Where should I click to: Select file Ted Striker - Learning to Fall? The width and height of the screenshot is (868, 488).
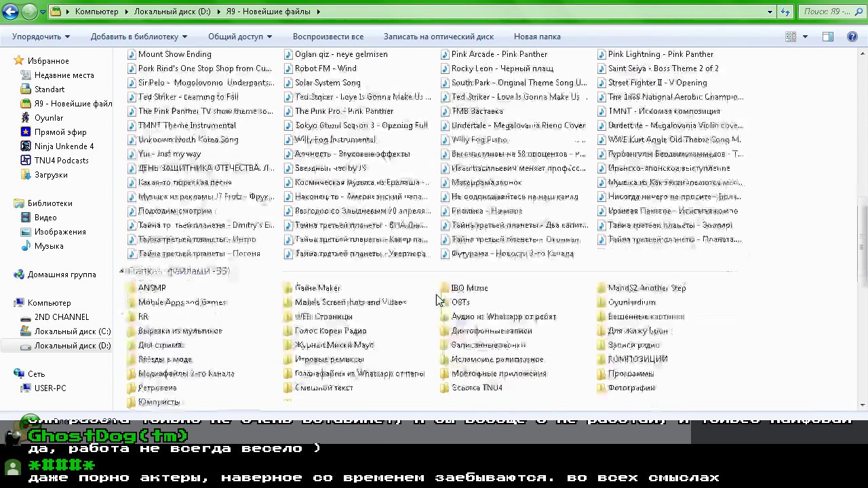(189, 97)
